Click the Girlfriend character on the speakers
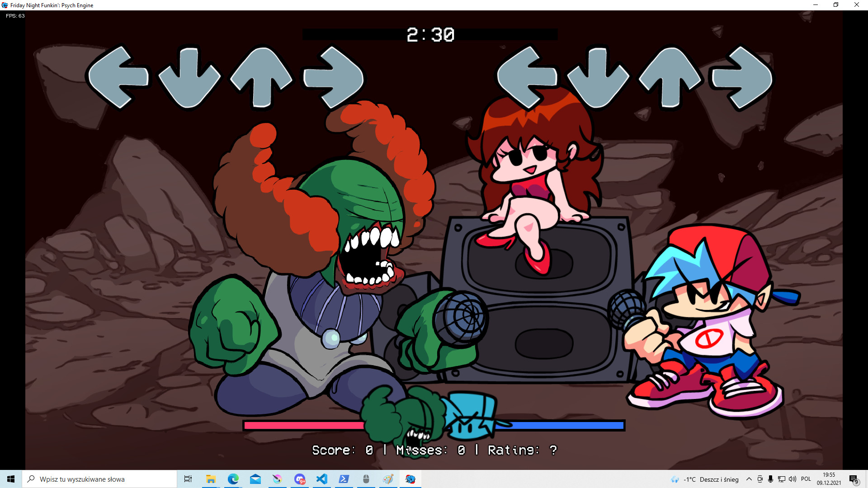Image resolution: width=868 pixels, height=488 pixels. pyautogui.click(x=536, y=181)
